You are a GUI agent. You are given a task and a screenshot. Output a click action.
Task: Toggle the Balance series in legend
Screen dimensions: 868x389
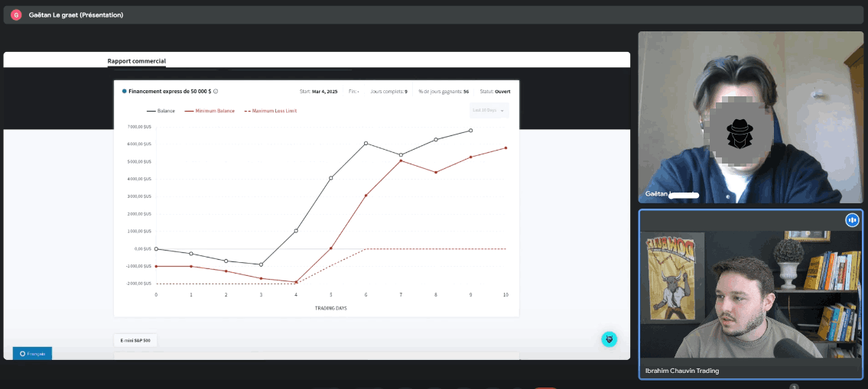coord(161,111)
